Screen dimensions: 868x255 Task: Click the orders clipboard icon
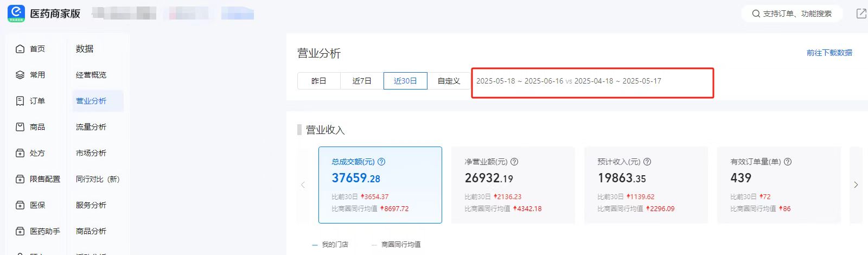coord(20,101)
